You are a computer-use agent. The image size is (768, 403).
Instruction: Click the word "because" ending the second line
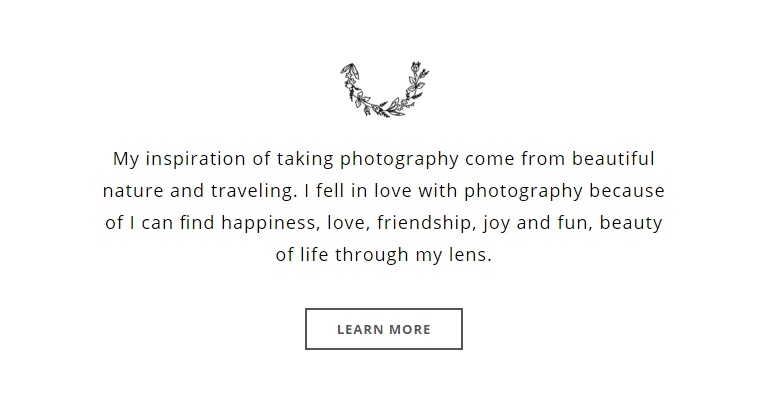tap(626, 191)
